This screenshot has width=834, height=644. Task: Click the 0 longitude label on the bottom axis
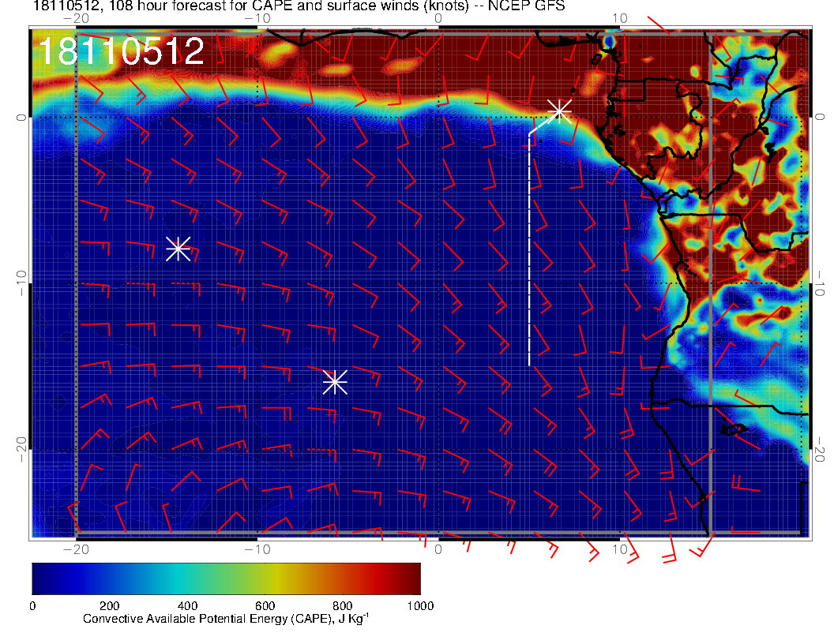[x=439, y=549]
